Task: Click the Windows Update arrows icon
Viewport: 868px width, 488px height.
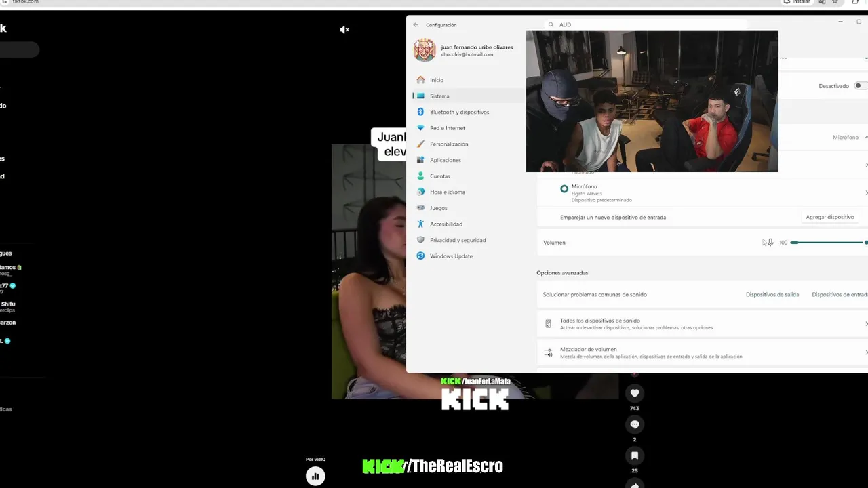Action: (x=420, y=256)
